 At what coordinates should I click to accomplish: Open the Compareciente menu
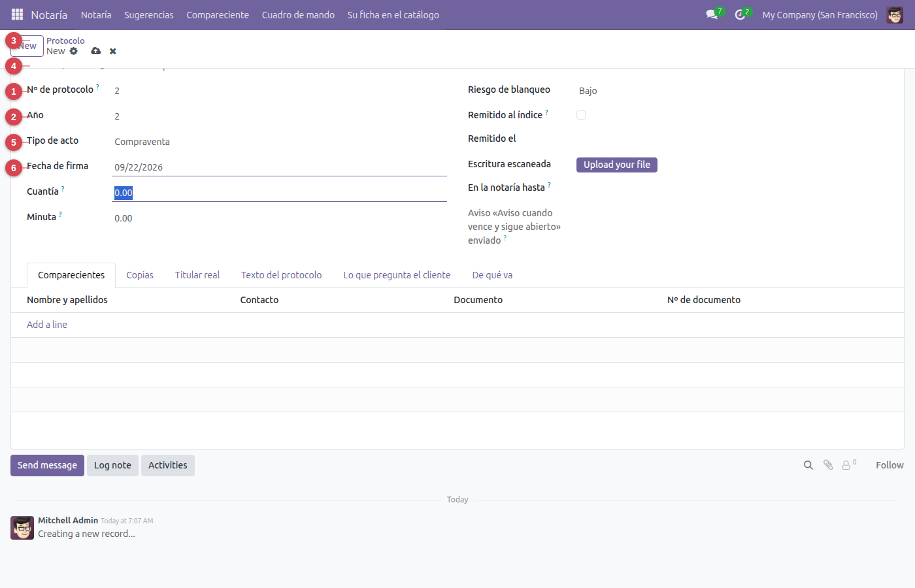tap(218, 14)
